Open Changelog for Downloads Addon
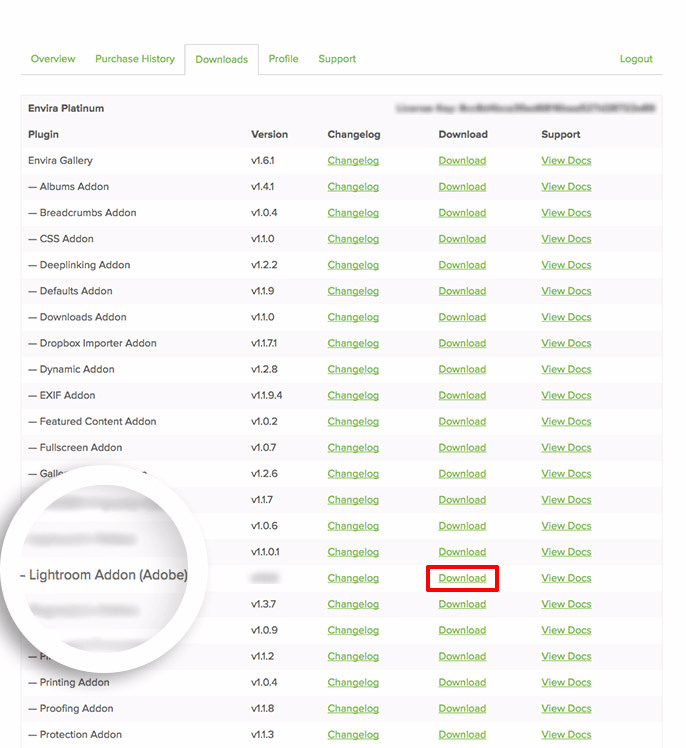The image size is (686, 748). click(353, 317)
